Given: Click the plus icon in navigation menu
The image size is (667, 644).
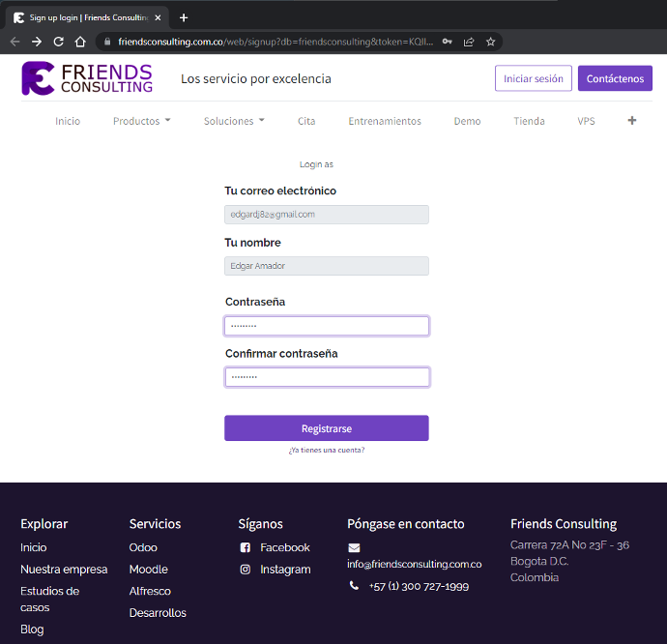Looking at the screenshot, I should (632, 121).
